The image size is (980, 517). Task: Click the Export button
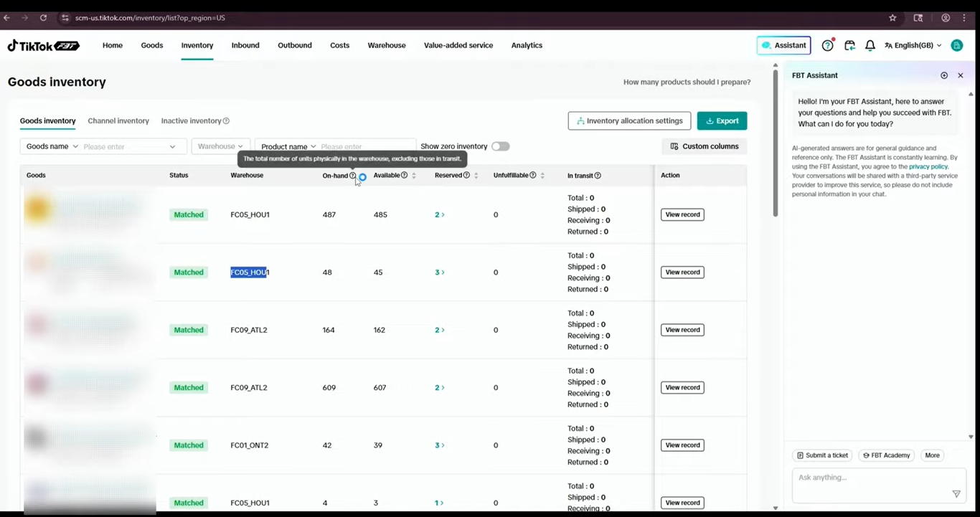pos(722,120)
